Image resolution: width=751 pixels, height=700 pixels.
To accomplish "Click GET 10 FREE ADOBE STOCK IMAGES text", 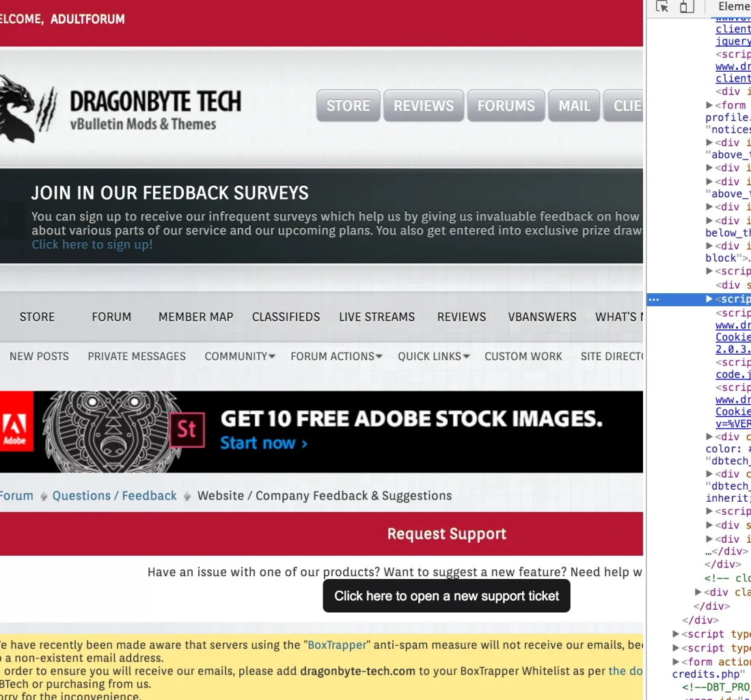I will tap(411, 419).
